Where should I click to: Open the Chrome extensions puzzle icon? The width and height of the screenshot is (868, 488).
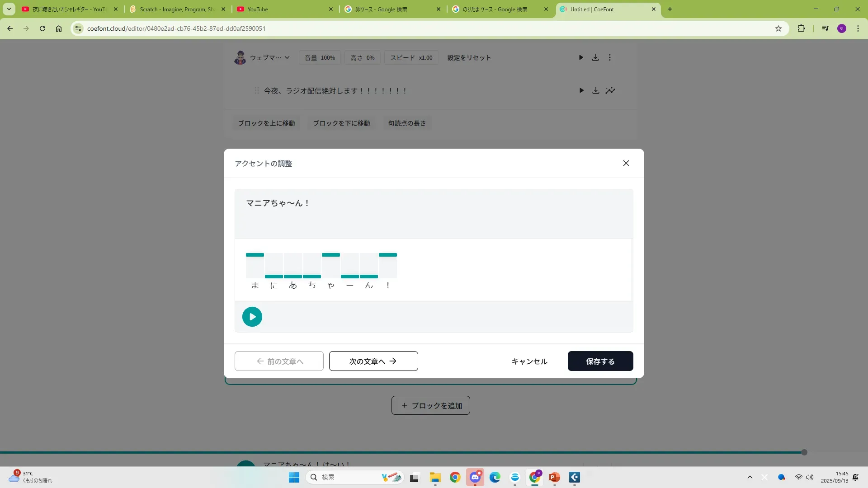(x=801, y=28)
